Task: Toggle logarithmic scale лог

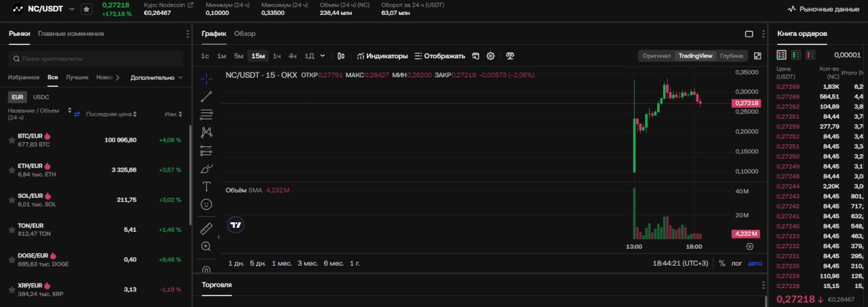Action: click(x=736, y=263)
